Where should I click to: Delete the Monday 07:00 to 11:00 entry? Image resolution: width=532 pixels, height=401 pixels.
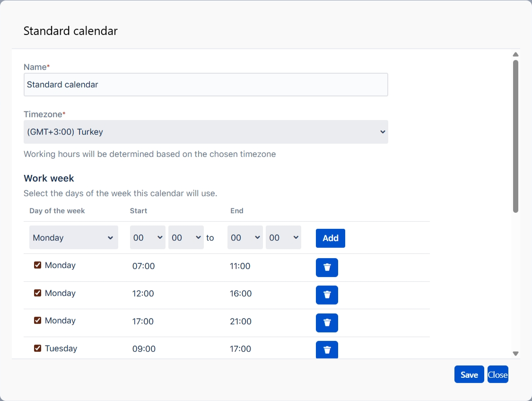pyautogui.click(x=327, y=267)
